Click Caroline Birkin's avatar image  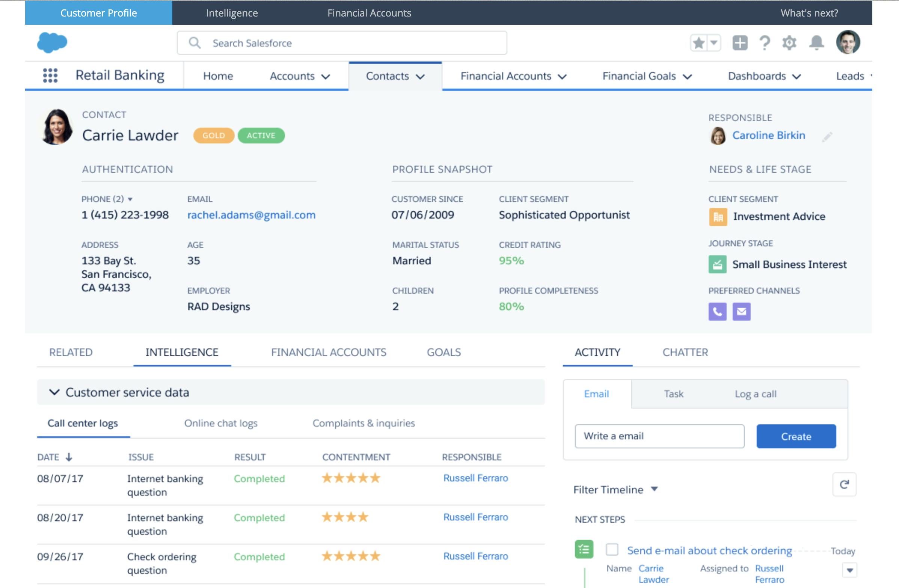pos(718,136)
